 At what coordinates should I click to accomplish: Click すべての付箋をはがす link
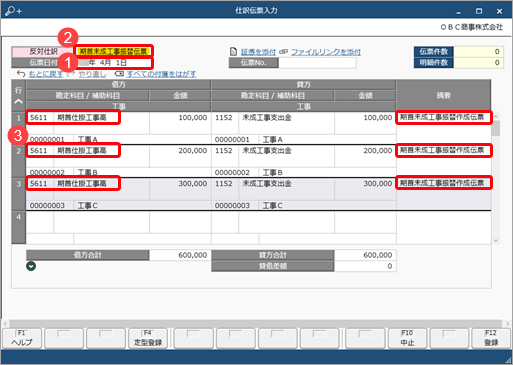[x=161, y=74]
